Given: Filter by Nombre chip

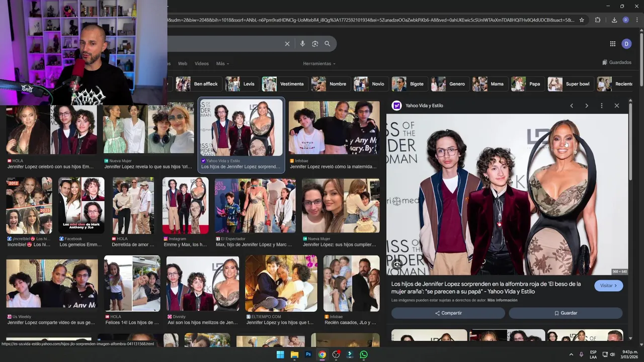Looking at the screenshot, I should pos(330,84).
